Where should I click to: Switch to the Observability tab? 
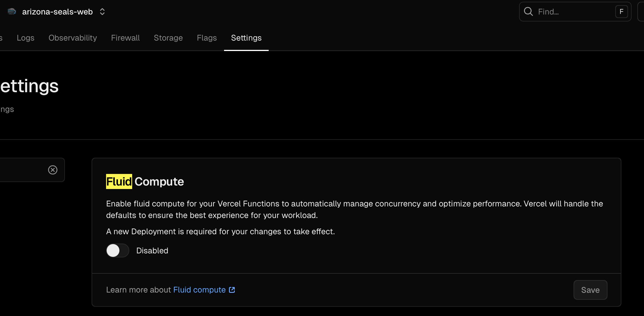[x=73, y=38]
